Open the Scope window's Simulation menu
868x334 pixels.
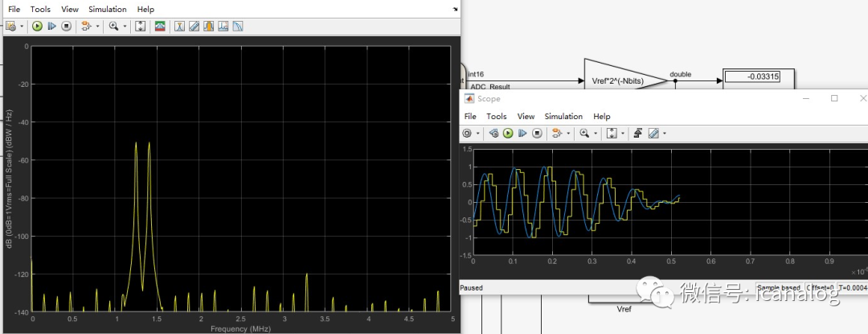pos(563,117)
